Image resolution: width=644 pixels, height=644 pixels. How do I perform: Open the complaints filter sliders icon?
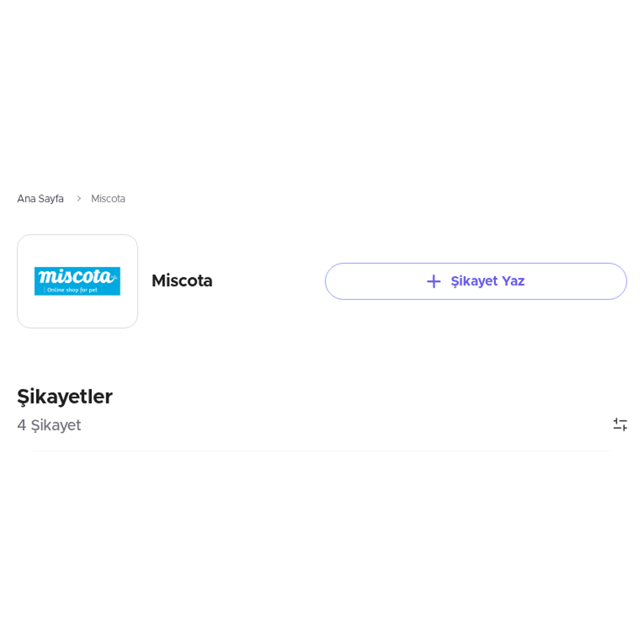pos(620,425)
